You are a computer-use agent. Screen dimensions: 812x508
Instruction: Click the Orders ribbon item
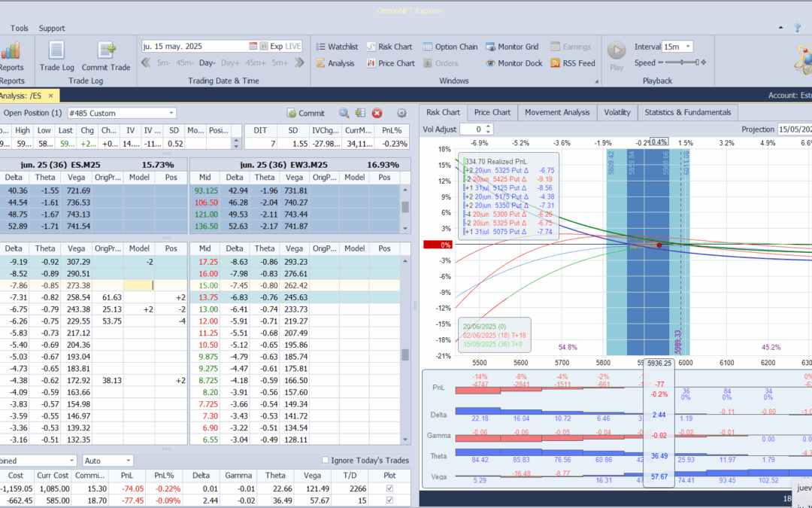point(441,63)
